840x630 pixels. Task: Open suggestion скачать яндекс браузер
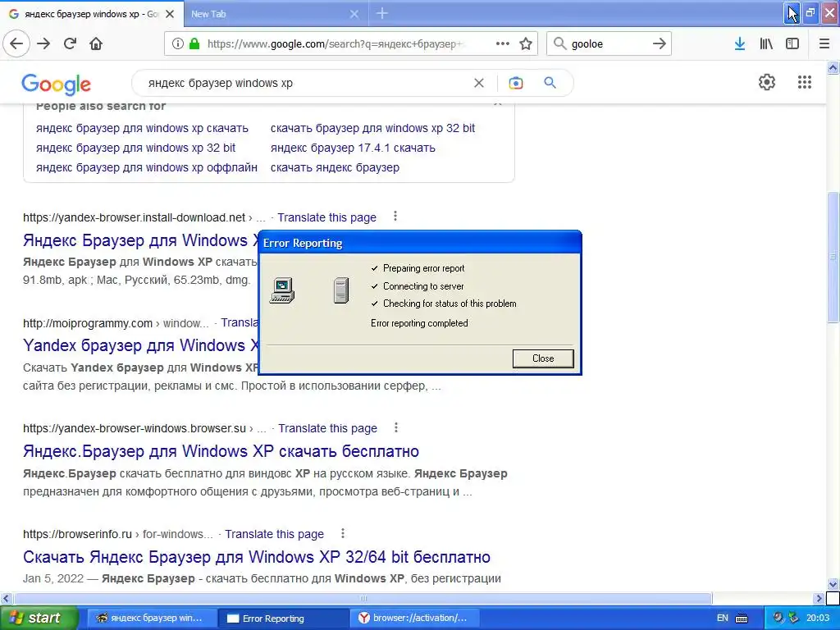click(335, 167)
